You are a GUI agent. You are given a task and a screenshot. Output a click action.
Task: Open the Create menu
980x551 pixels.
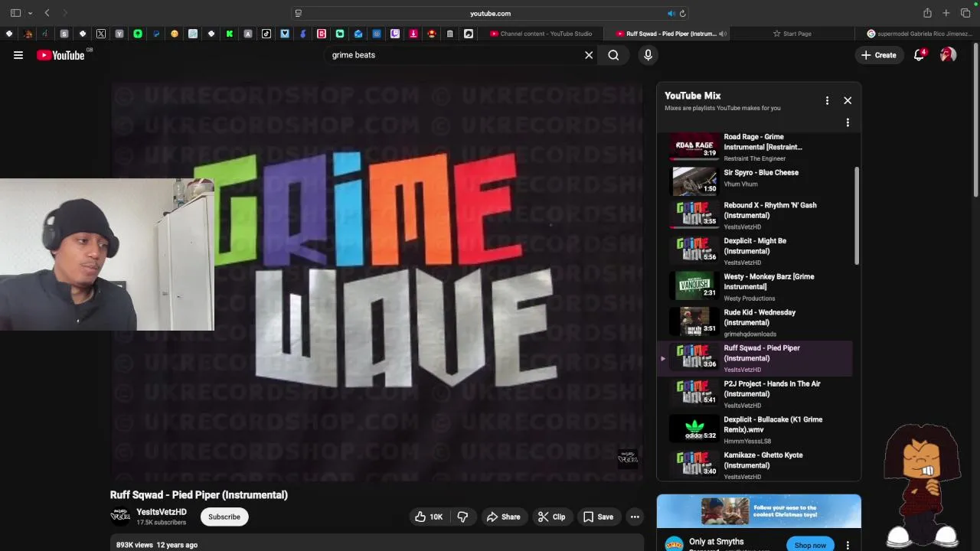pyautogui.click(x=879, y=55)
